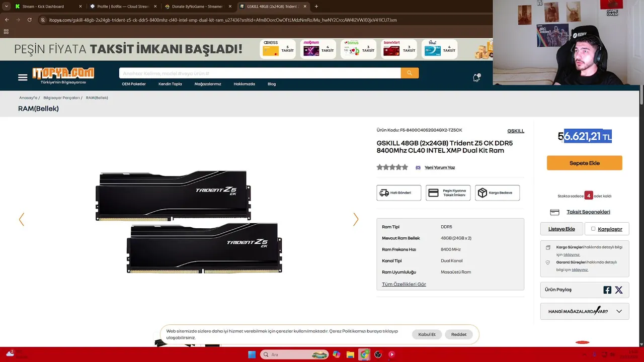
Task: Open the Copilot icon in the taskbar
Action: (x=337, y=354)
